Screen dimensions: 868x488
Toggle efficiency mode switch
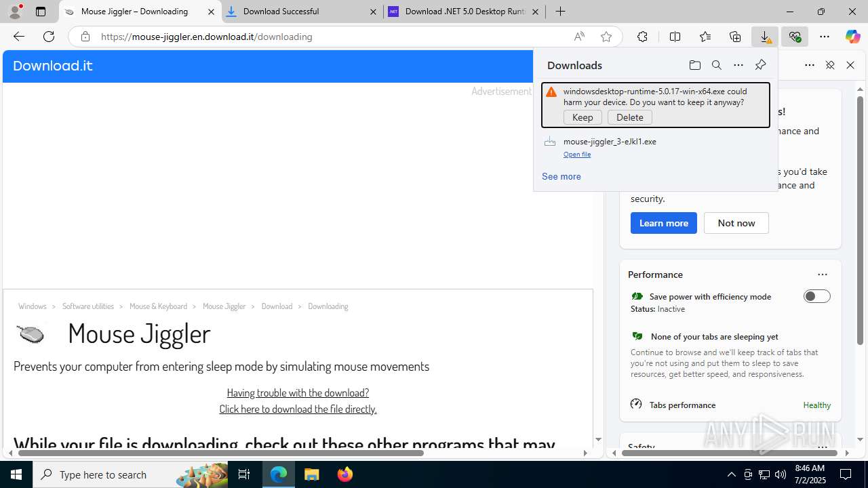(816, 296)
